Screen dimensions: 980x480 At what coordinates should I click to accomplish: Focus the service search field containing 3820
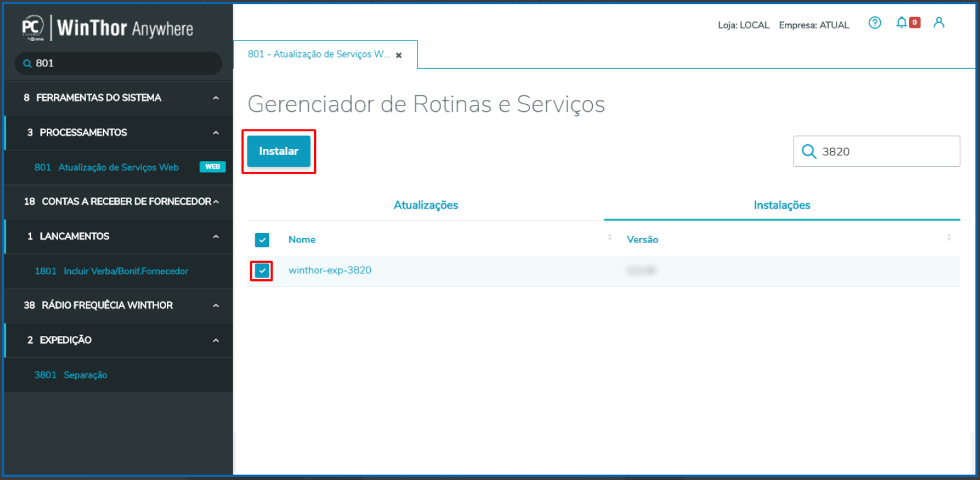876,152
